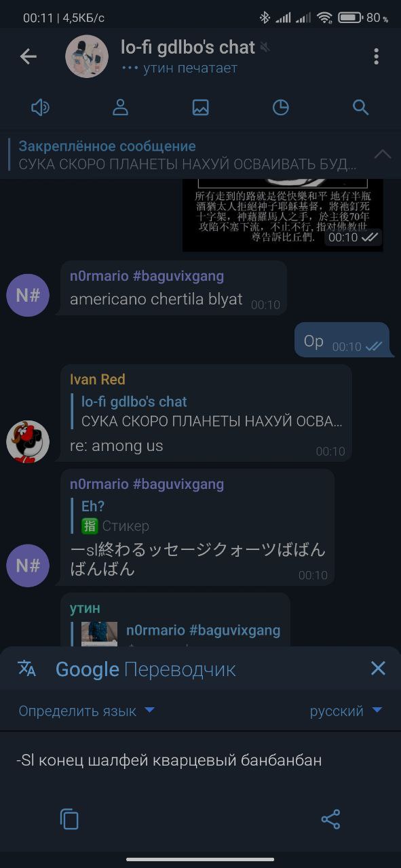This screenshot has width=401, height=868.
Task: Jump to quoted lo-fi gdlbo's chat reply
Action: coord(206,411)
